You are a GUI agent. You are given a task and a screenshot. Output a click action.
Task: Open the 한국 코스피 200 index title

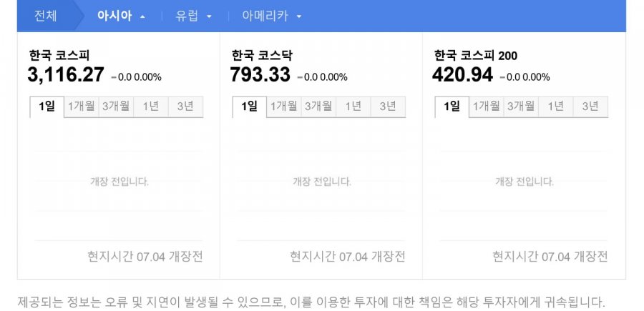tap(476, 55)
